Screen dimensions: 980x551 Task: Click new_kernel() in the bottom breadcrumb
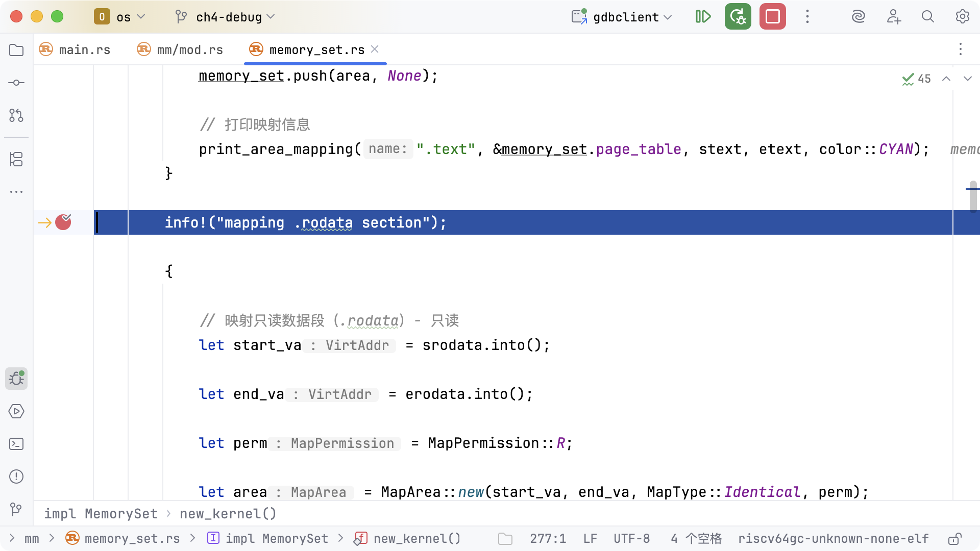(228, 514)
